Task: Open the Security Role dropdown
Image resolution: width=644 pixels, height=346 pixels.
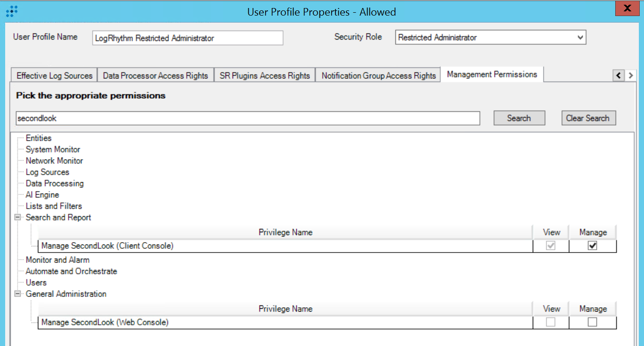Action: click(580, 38)
